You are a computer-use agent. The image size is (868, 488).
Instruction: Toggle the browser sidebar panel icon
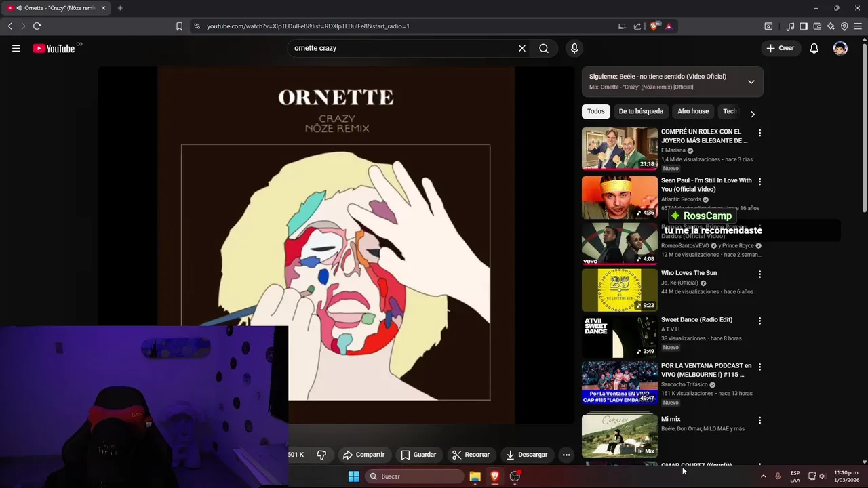[804, 26]
